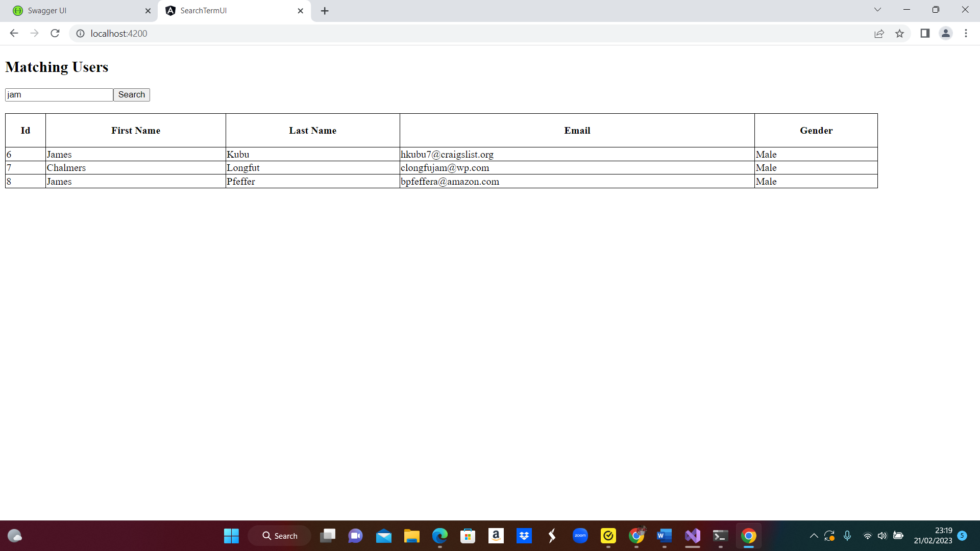The image size is (980, 551).
Task: Click the Search button next to the input
Action: pyautogui.click(x=132, y=95)
